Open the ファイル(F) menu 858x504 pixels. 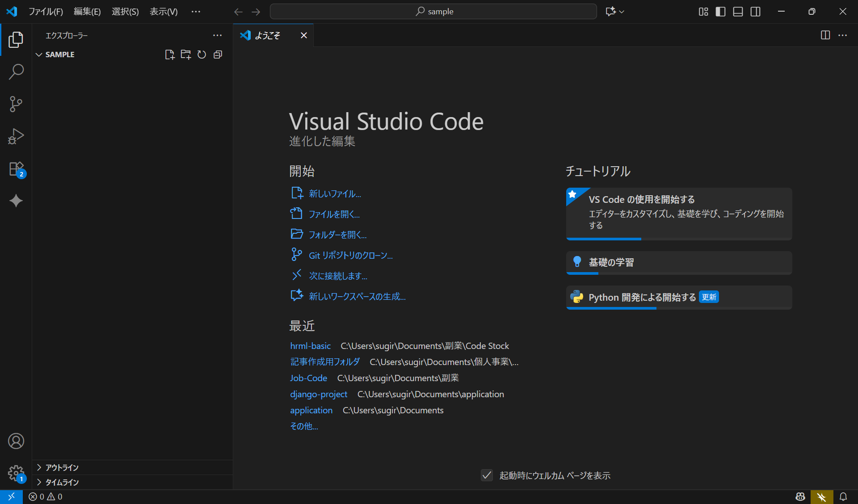tap(46, 12)
